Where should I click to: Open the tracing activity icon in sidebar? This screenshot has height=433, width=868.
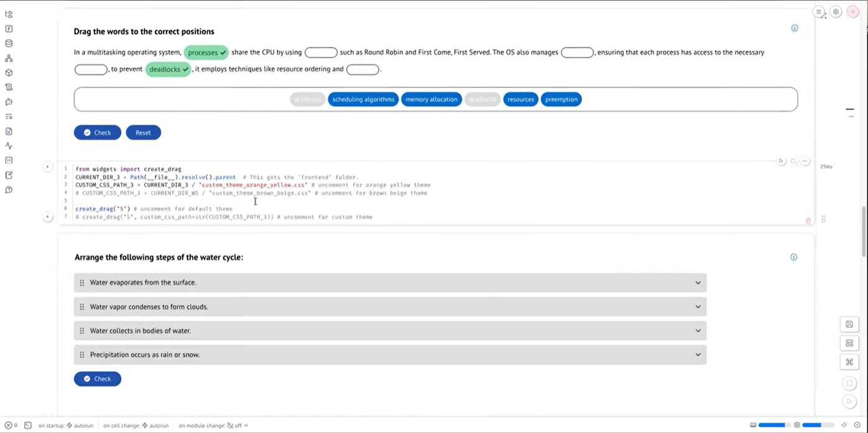(9, 146)
